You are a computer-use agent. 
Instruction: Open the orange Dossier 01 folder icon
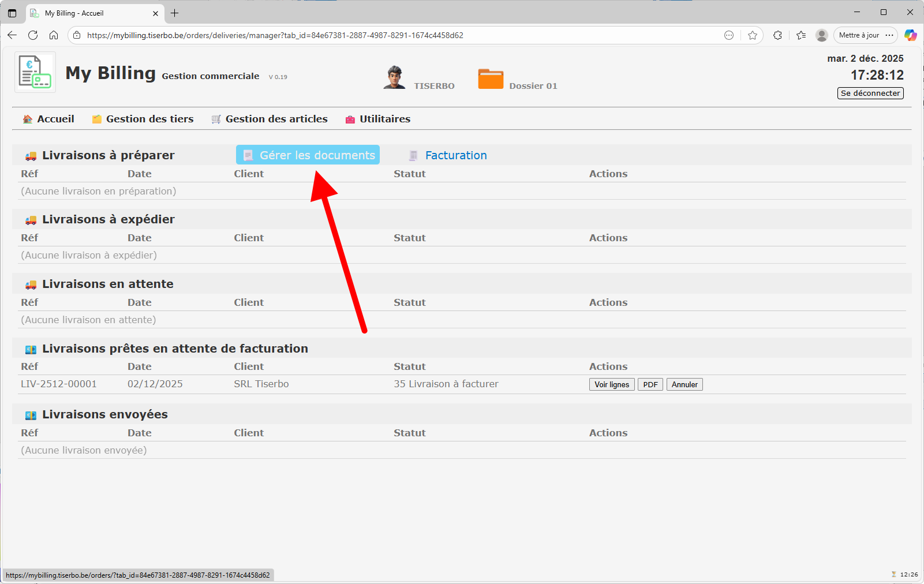pos(491,78)
